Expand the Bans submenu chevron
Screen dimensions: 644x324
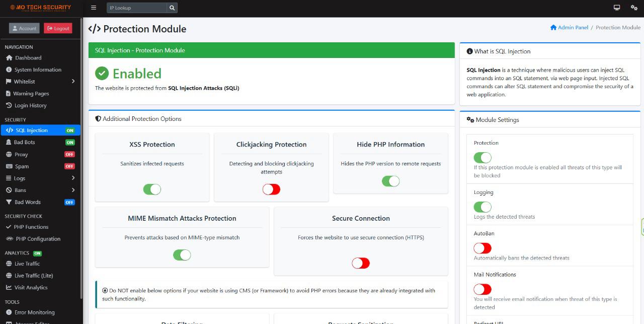click(x=73, y=190)
